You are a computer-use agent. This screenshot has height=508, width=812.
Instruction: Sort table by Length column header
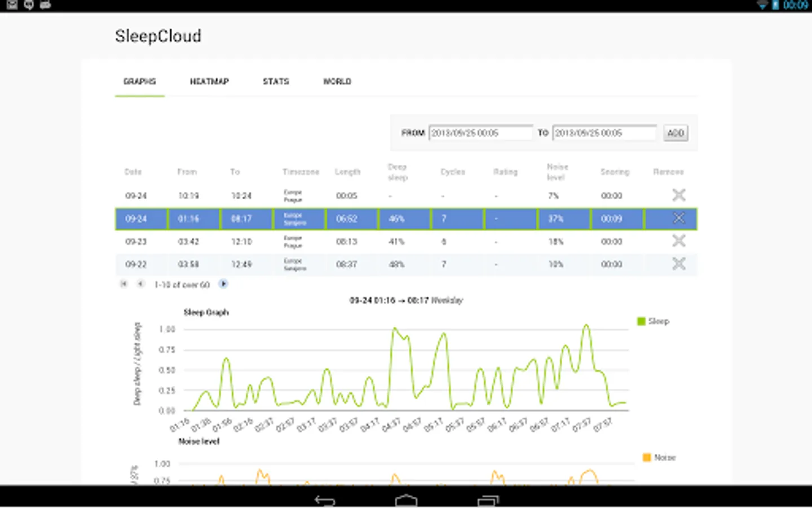point(347,172)
